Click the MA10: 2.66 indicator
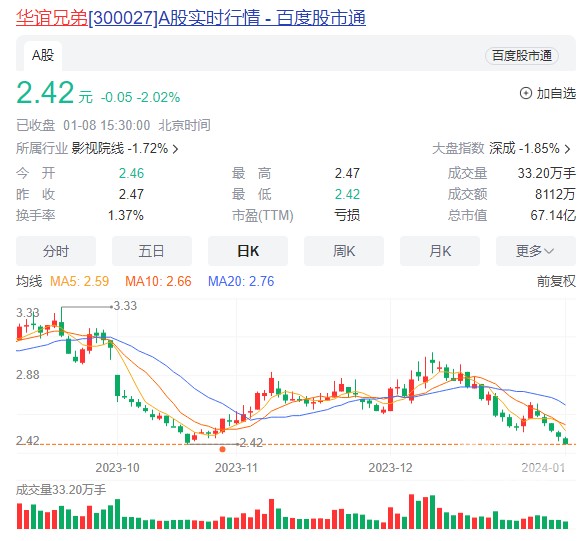Viewport: 578px width, 541px height. click(158, 282)
